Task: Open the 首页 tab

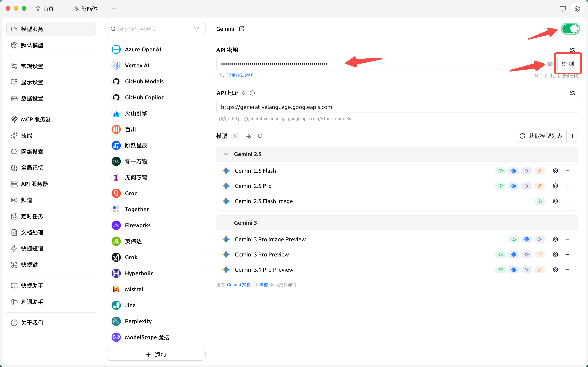Action: 44,9
